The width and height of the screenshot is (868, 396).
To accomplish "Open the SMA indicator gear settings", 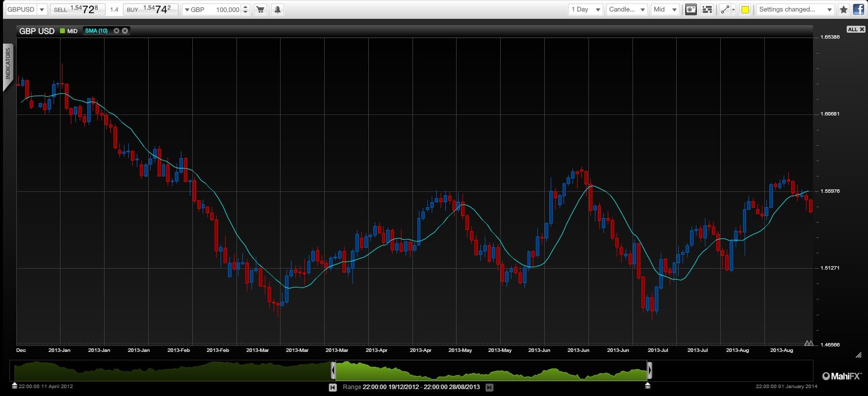I will [x=116, y=31].
